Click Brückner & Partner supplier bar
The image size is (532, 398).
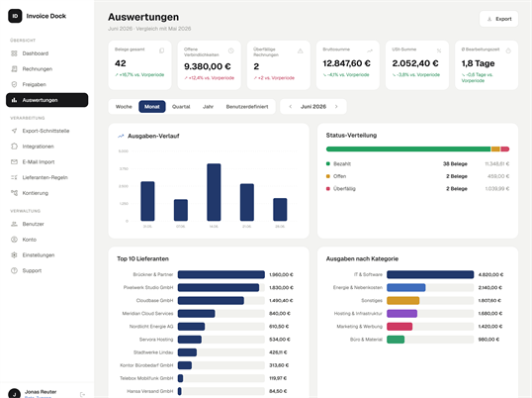(x=222, y=274)
